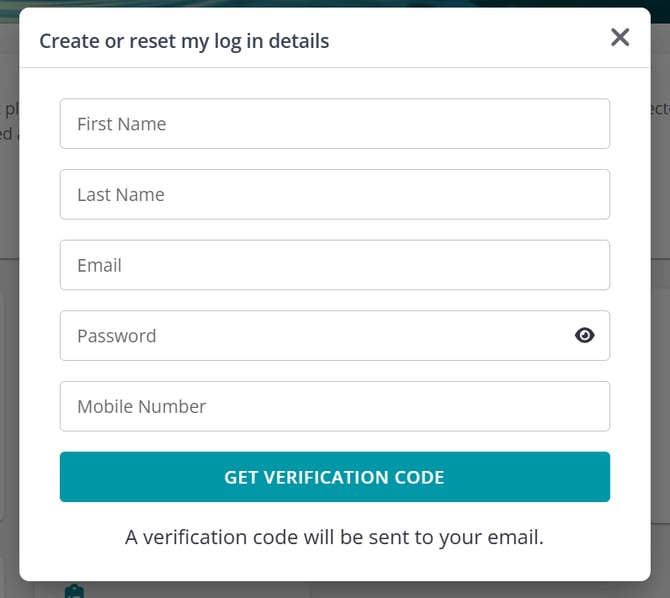Select the Last Name input box
Screen dimensions: 670x598
point(334,195)
